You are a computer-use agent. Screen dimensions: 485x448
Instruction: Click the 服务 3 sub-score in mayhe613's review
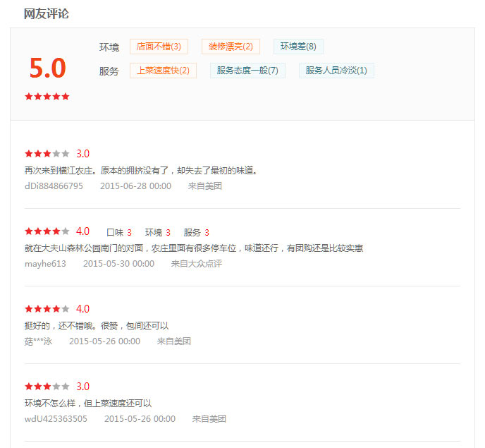[x=197, y=233]
